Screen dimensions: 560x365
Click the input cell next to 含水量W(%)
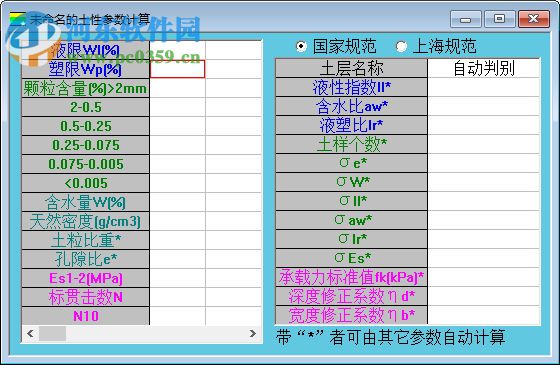click(x=178, y=202)
